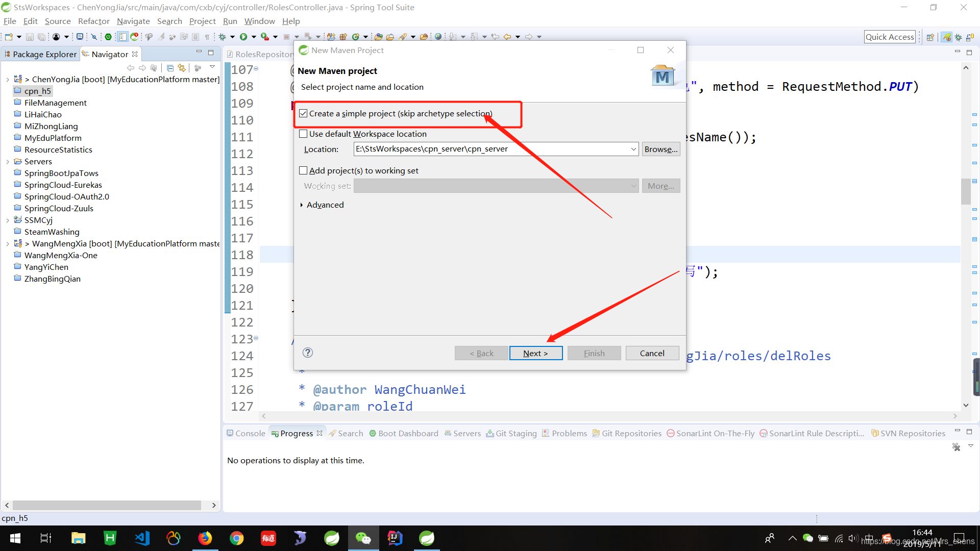Click the yellow Back arrow toolbar icon
Screen dimensions: 980x551
point(507,37)
